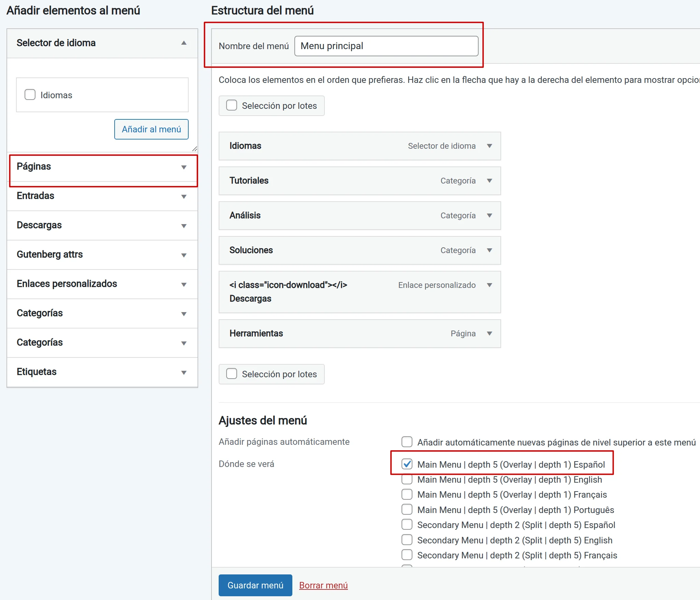
Task: Open Herramientas page item arrow
Action: (x=490, y=334)
